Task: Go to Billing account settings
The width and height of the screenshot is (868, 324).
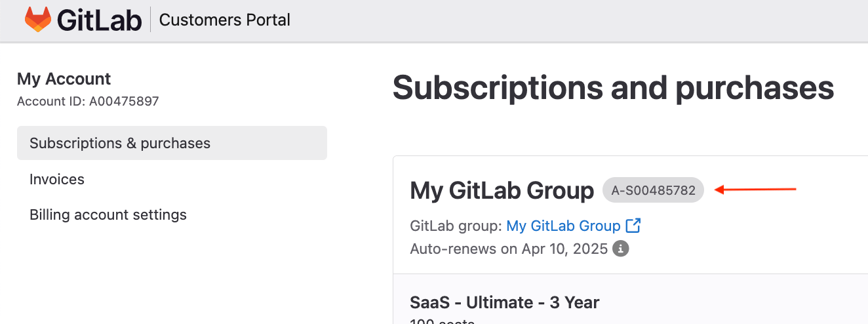Action: coord(108,214)
